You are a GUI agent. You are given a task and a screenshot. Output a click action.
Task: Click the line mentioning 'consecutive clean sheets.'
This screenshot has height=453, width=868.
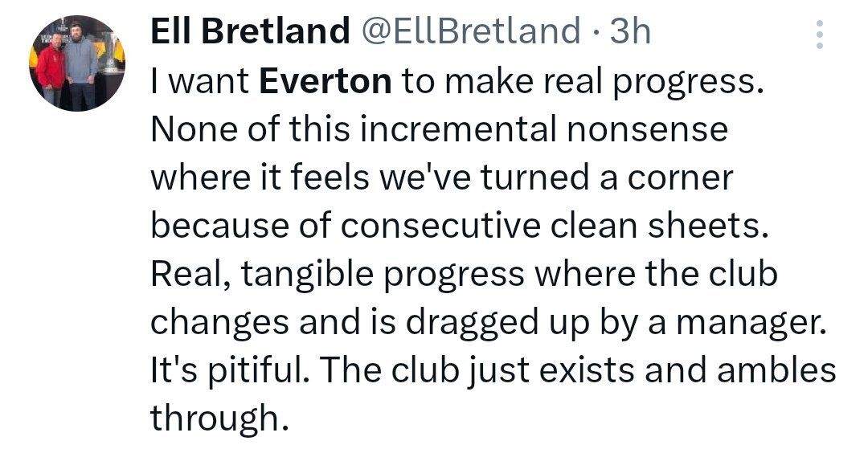click(x=460, y=226)
